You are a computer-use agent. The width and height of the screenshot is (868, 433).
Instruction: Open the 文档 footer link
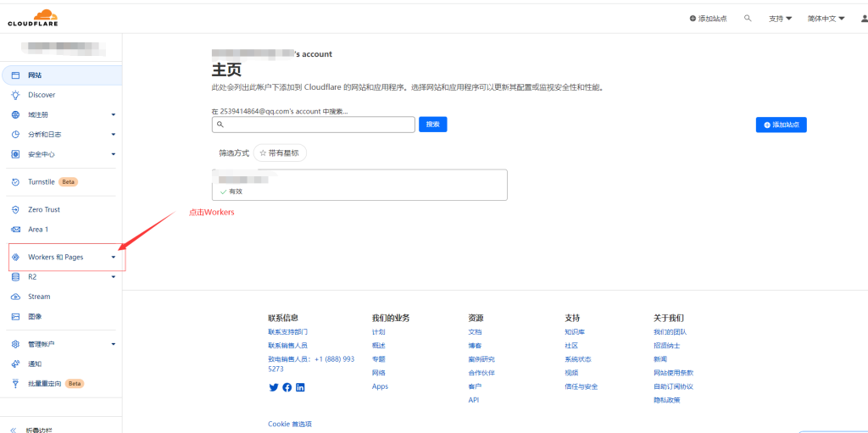[x=475, y=332]
